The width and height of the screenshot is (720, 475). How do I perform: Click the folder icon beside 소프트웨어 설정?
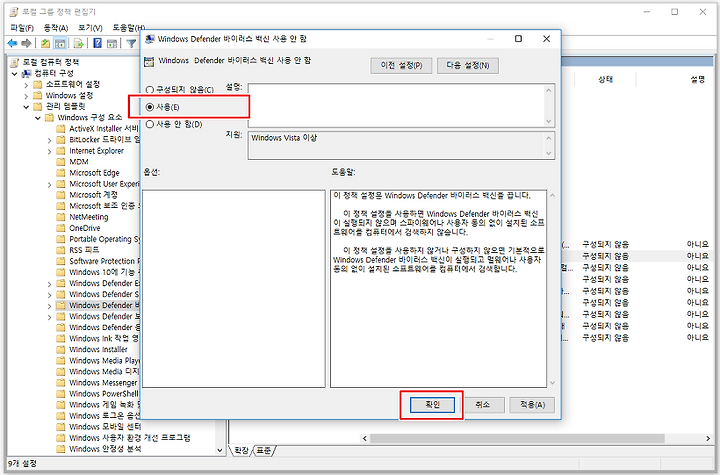(38, 85)
